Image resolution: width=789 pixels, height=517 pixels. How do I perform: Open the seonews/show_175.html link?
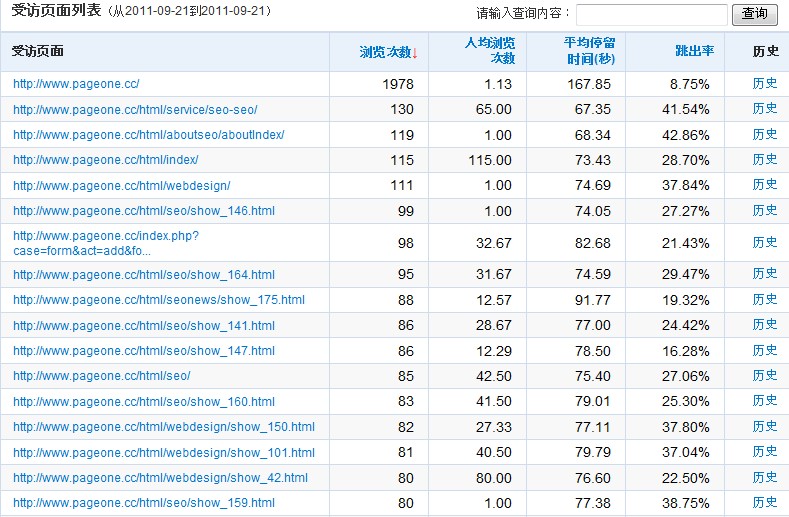(x=159, y=300)
